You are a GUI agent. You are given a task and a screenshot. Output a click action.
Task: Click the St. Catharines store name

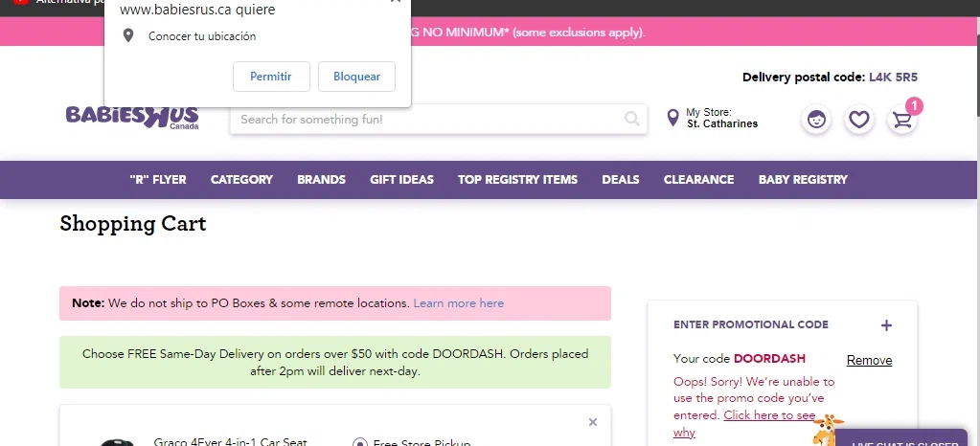click(722, 123)
